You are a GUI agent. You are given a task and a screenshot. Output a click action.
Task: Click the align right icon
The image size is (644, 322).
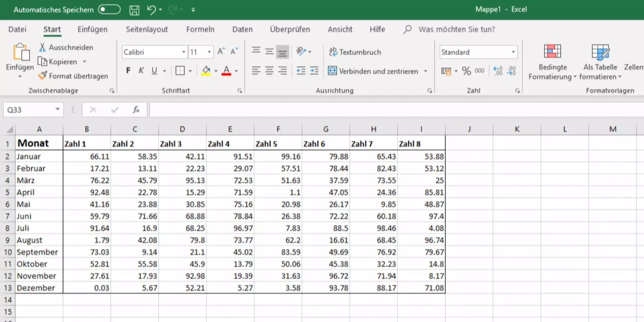pyautogui.click(x=283, y=71)
